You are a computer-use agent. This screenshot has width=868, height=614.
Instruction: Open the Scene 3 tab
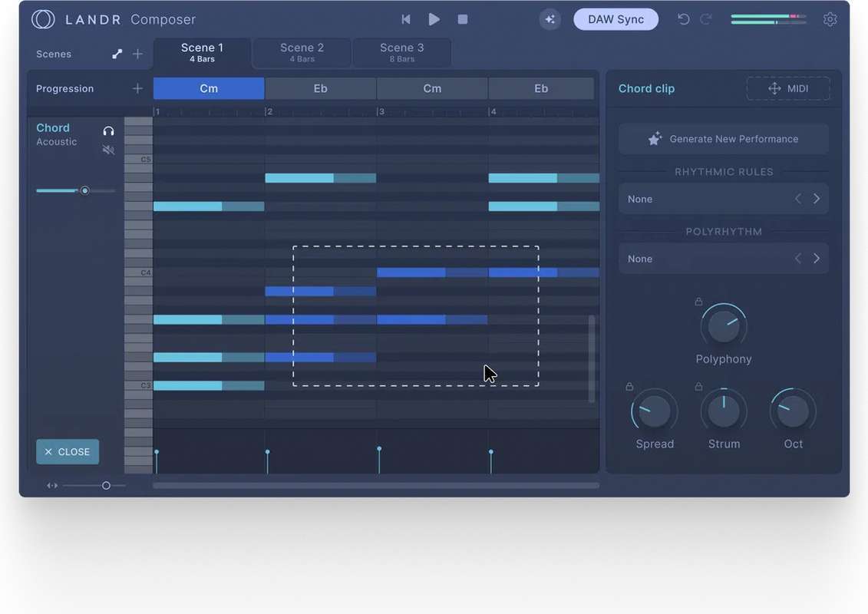click(401, 52)
